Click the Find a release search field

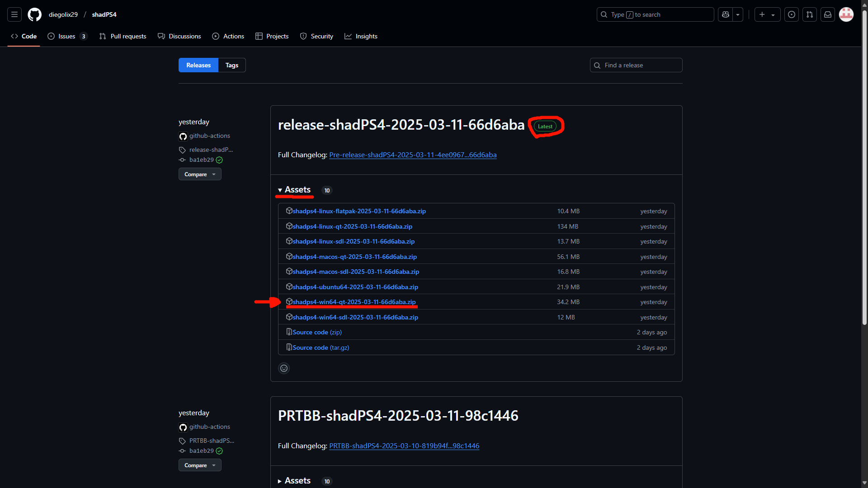coord(636,65)
